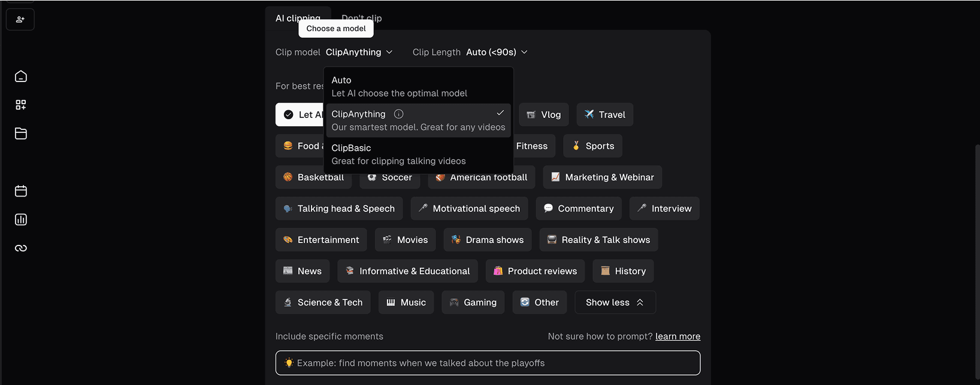Viewport: 980px width, 385px height.
Task: Pick the Informative & Educational chip
Action: (408, 271)
